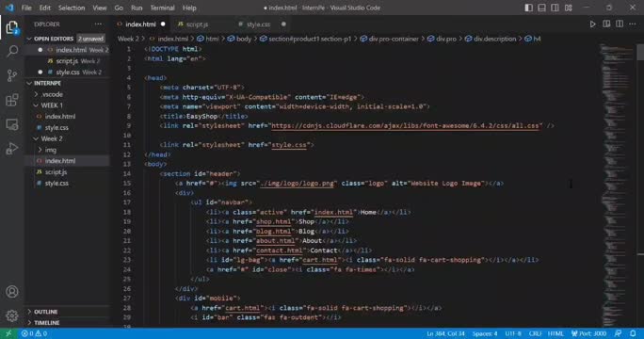Open the Terminal menu
Viewport: 644px width, 339px height.
click(162, 8)
